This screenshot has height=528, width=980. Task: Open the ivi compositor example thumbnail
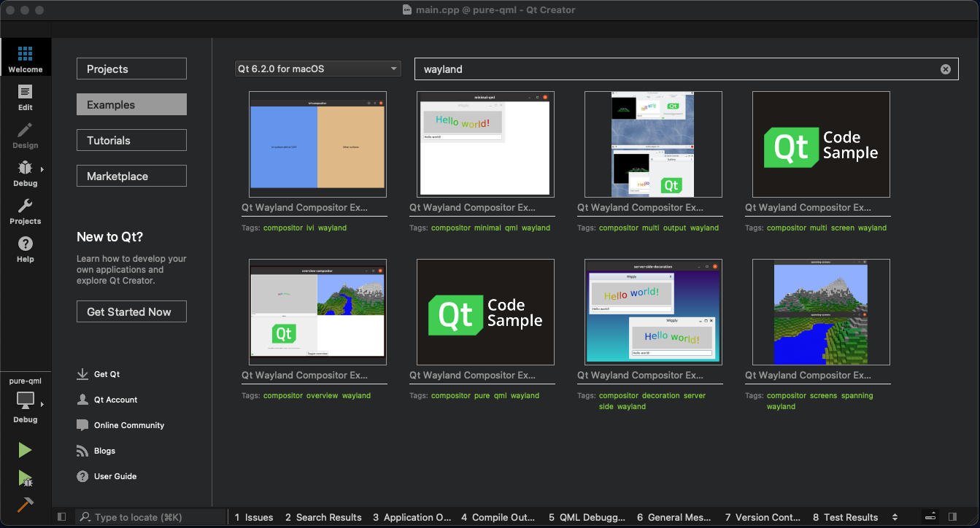tap(317, 144)
